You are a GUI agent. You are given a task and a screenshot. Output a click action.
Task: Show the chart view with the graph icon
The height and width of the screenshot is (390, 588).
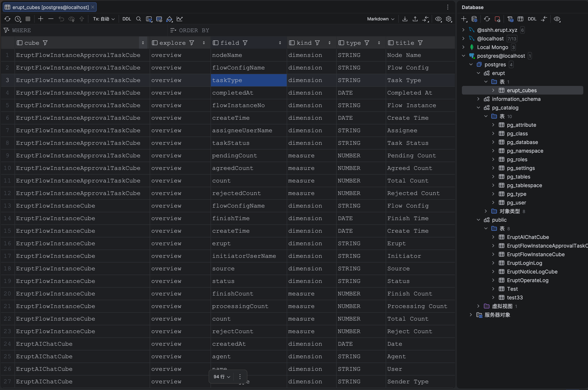[180, 19]
